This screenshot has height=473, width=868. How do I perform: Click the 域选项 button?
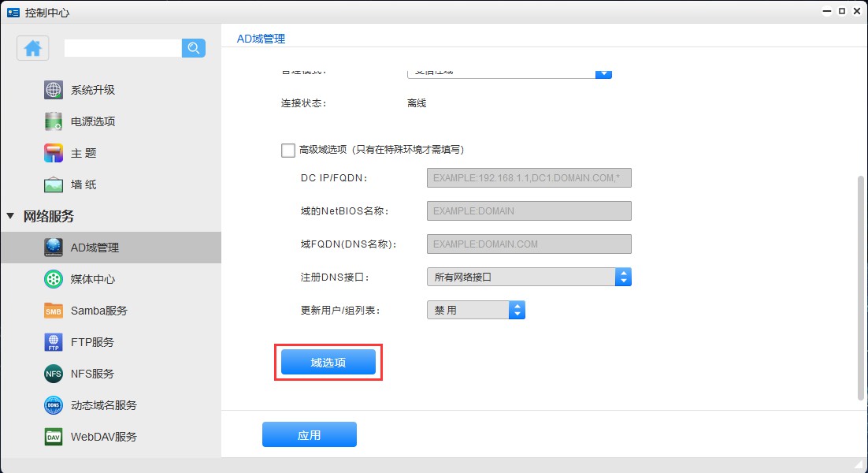point(328,363)
